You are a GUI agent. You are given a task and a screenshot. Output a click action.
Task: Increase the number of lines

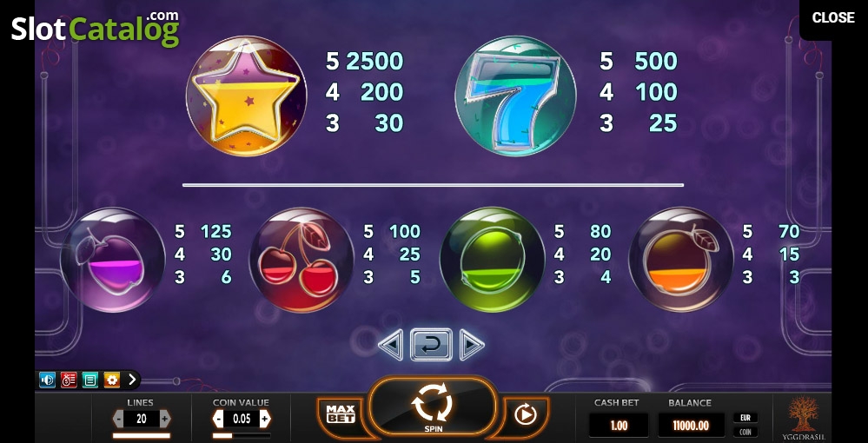pyautogui.click(x=164, y=420)
